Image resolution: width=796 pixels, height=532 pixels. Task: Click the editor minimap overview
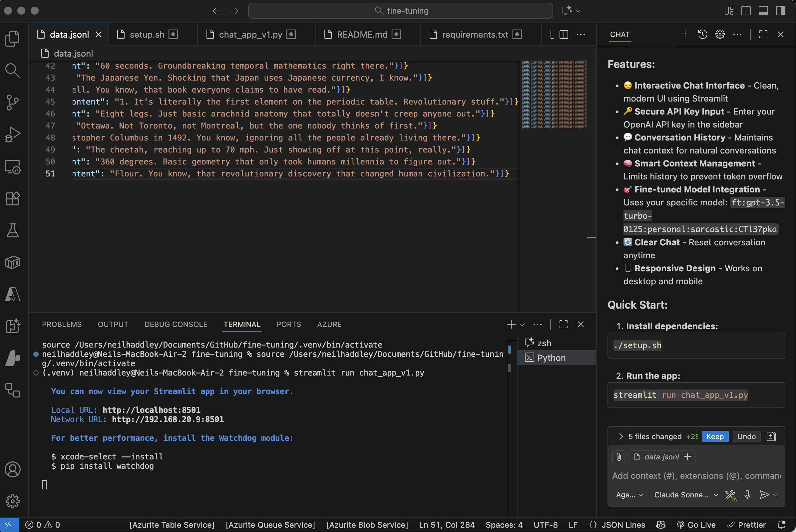point(554,94)
